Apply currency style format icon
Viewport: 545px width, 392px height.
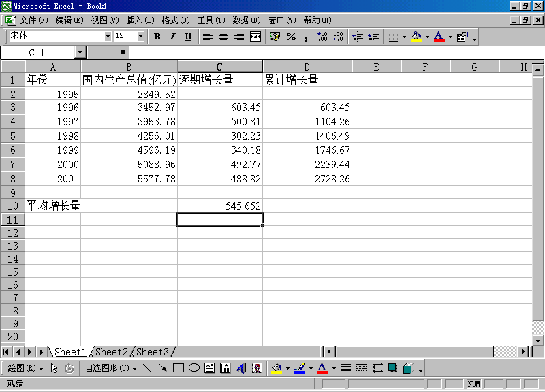[x=275, y=37]
